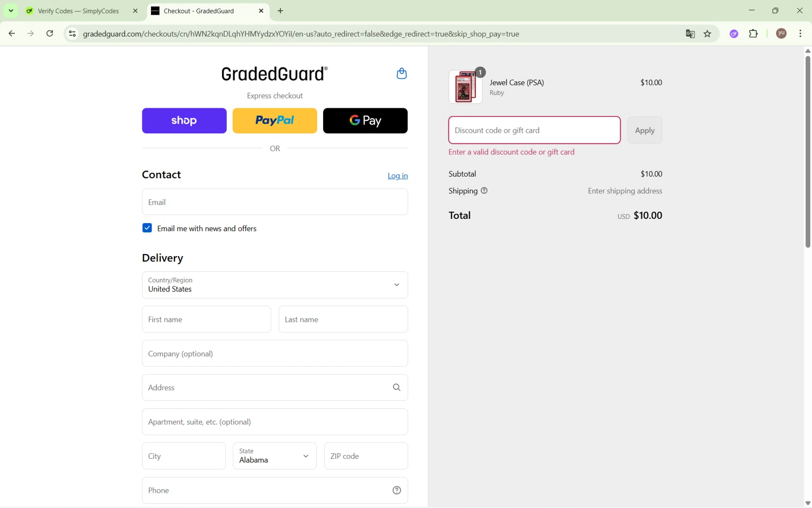Switch to Verify Codes — SimplyCodes tab
The image size is (812, 508).
tap(78, 11)
